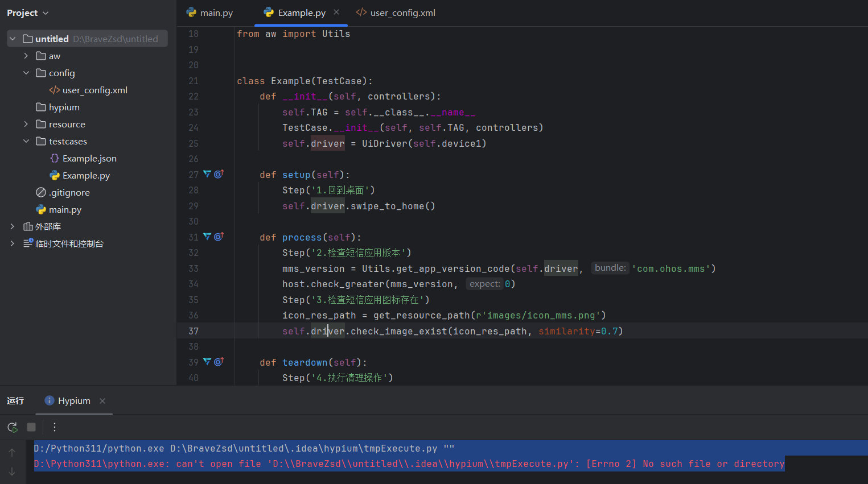
Task: Click the Stop icon in run toolbar
Action: [31, 427]
